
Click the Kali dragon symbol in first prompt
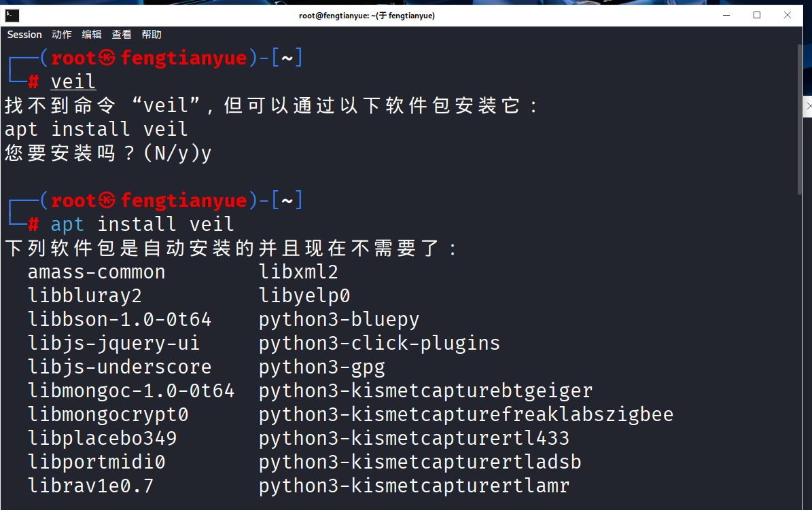coord(107,58)
